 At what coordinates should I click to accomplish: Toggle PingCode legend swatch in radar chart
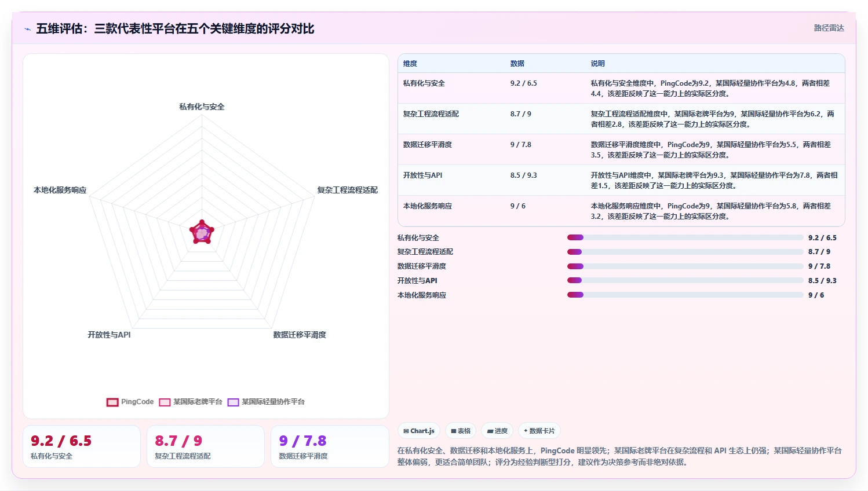(x=112, y=402)
